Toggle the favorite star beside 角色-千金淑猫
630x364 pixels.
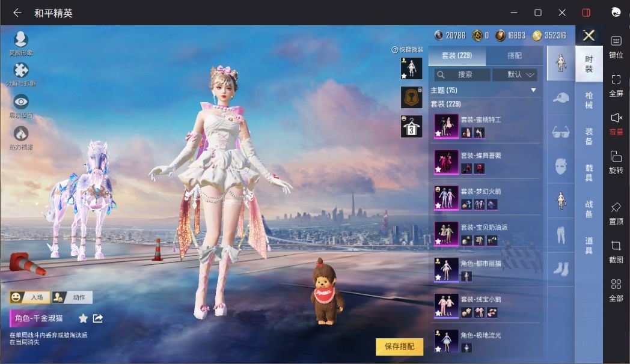(x=83, y=318)
